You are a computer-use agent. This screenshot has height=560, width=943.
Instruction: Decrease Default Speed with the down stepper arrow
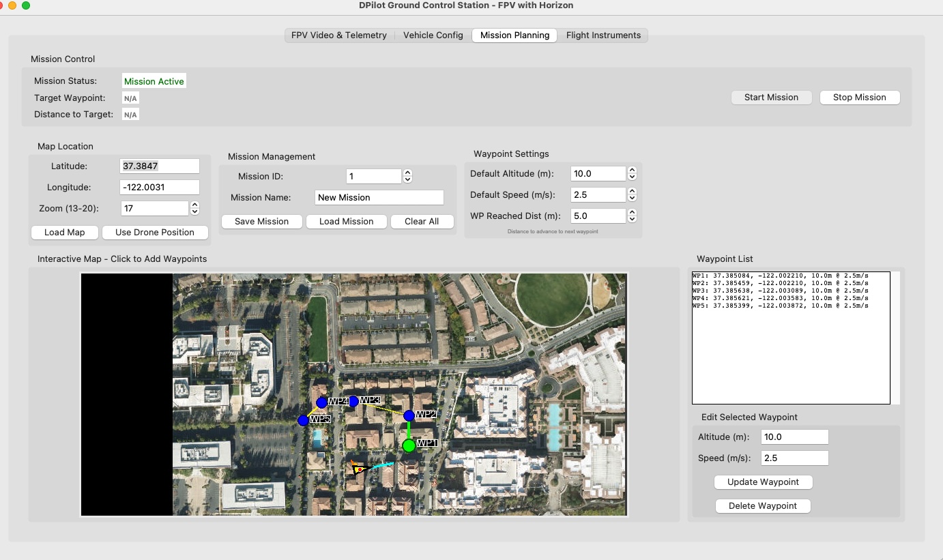(x=632, y=198)
